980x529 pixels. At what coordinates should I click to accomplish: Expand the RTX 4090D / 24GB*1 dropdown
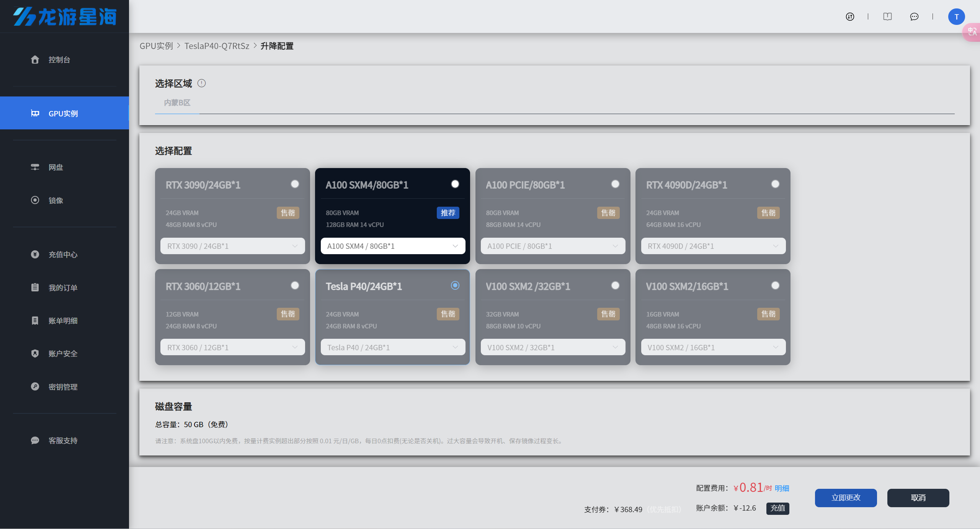click(713, 246)
